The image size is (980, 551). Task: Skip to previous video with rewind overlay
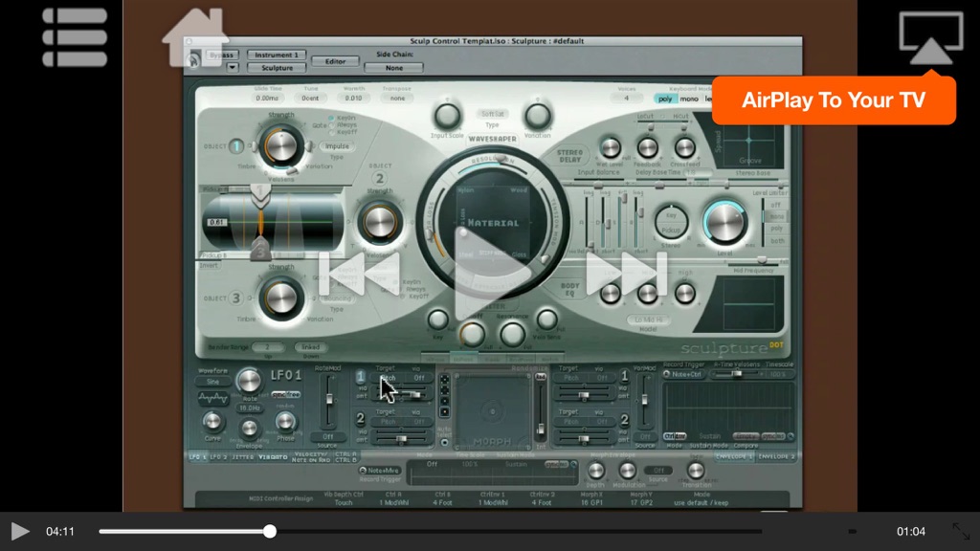[359, 273]
